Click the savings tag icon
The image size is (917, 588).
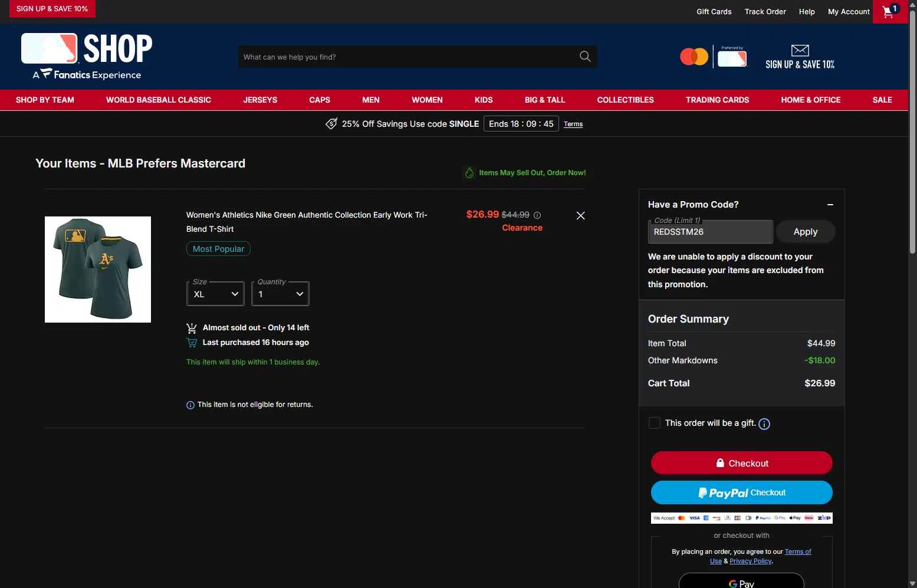coord(331,124)
